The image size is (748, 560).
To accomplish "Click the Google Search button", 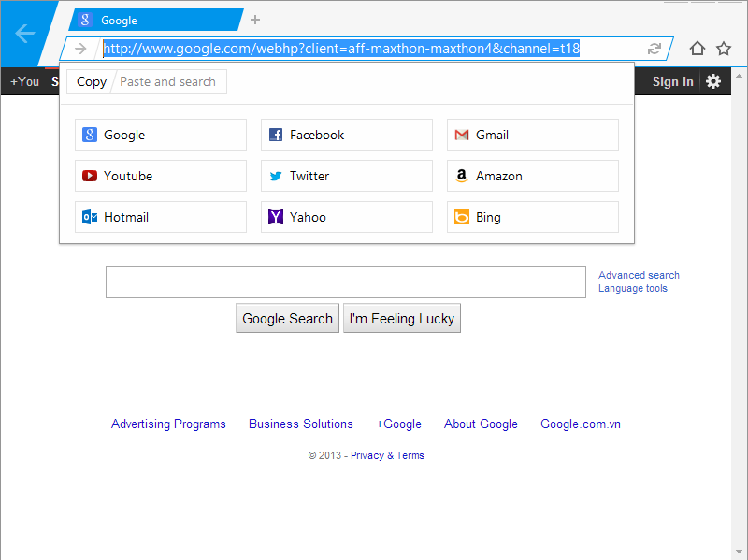I will tap(287, 318).
